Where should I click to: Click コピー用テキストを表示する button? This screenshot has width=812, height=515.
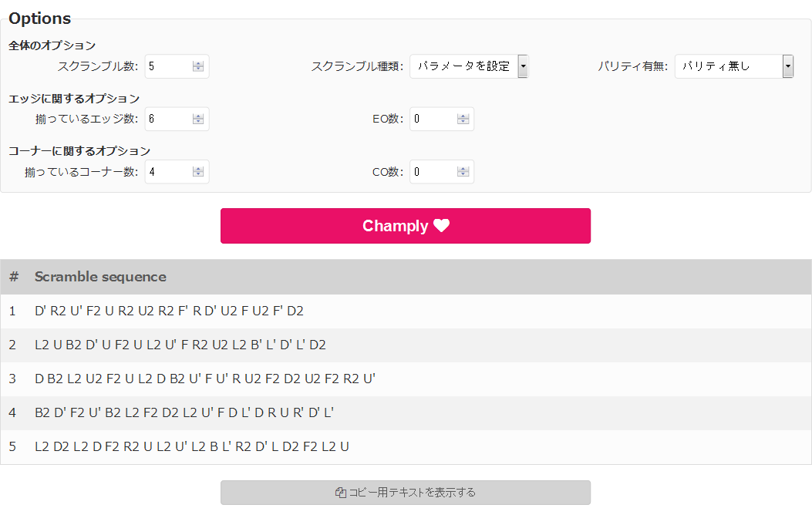click(406, 493)
